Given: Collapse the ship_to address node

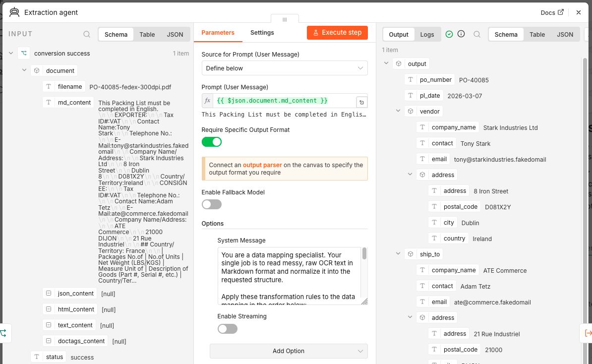Looking at the screenshot, I should [x=410, y=317].
